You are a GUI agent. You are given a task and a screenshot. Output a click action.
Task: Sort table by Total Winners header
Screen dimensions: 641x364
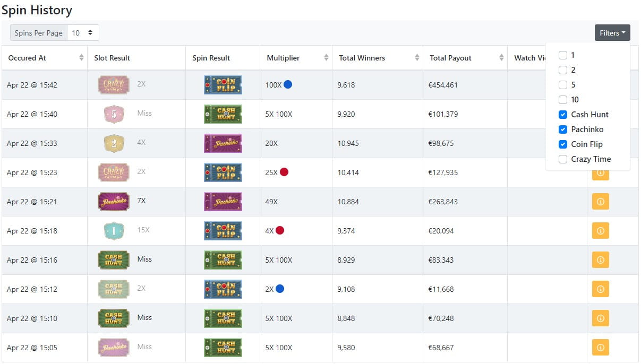click(x=378, y=58)
